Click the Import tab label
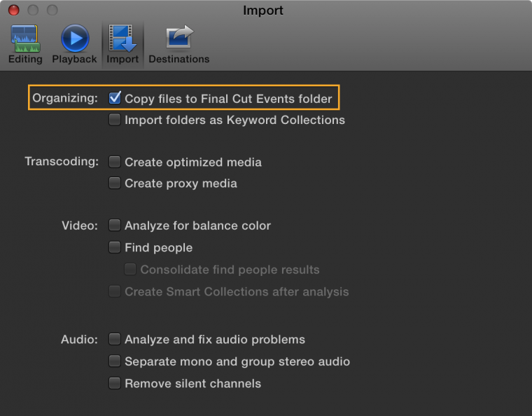This screenshot has width=532, height=416. coord(122,60)
